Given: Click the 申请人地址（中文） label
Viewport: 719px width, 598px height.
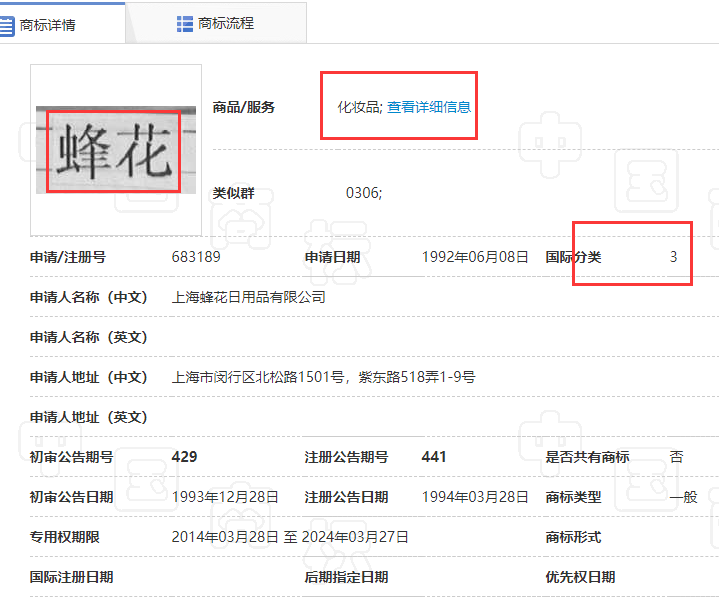Looking at the screenshot, I should (88, 377).
